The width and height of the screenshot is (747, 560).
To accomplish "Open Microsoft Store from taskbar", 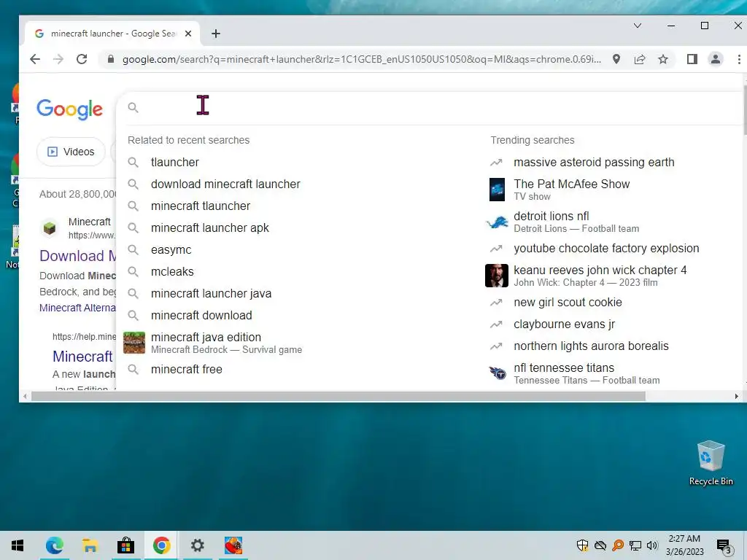I will 125,545.
